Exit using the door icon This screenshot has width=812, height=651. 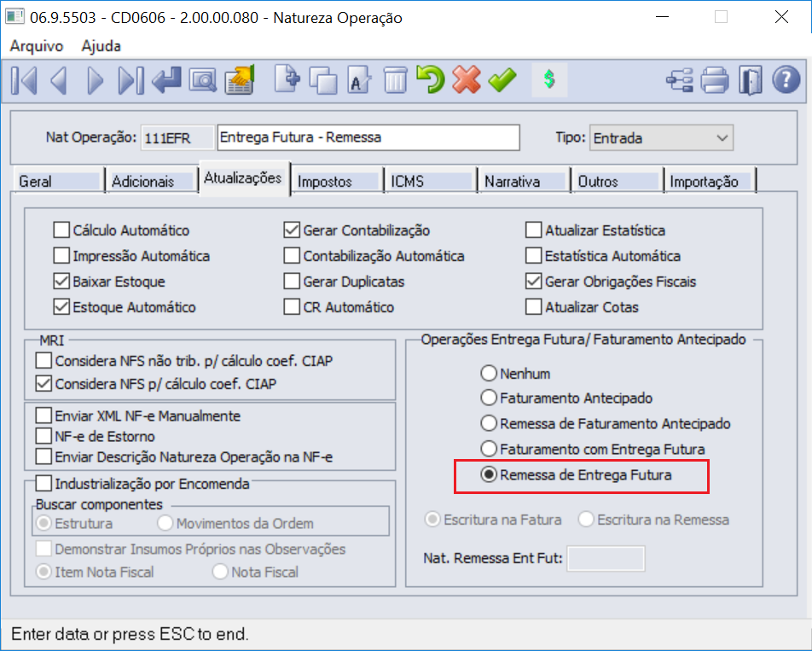coord(751,81)
